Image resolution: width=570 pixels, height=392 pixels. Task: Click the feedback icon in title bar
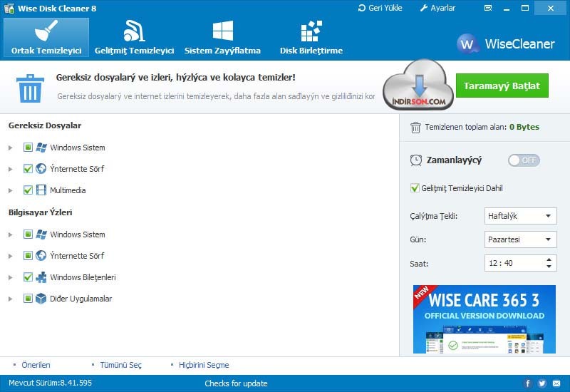(488, 8)
